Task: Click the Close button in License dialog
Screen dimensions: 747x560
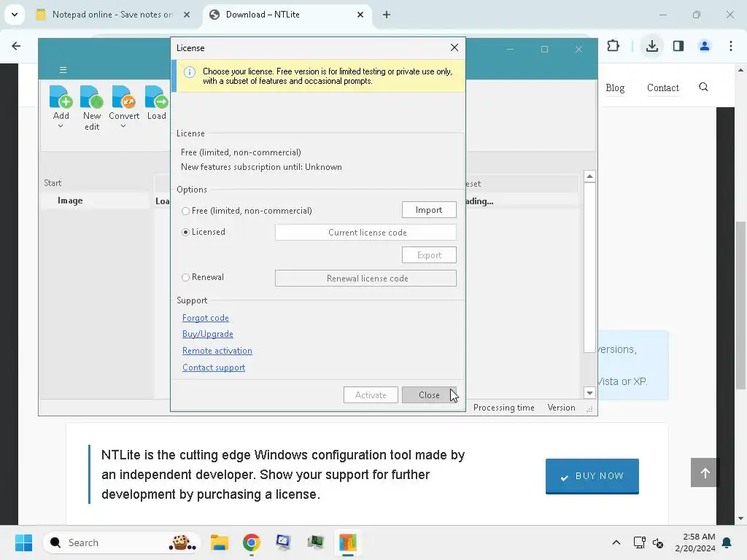Action: [429, 394]
